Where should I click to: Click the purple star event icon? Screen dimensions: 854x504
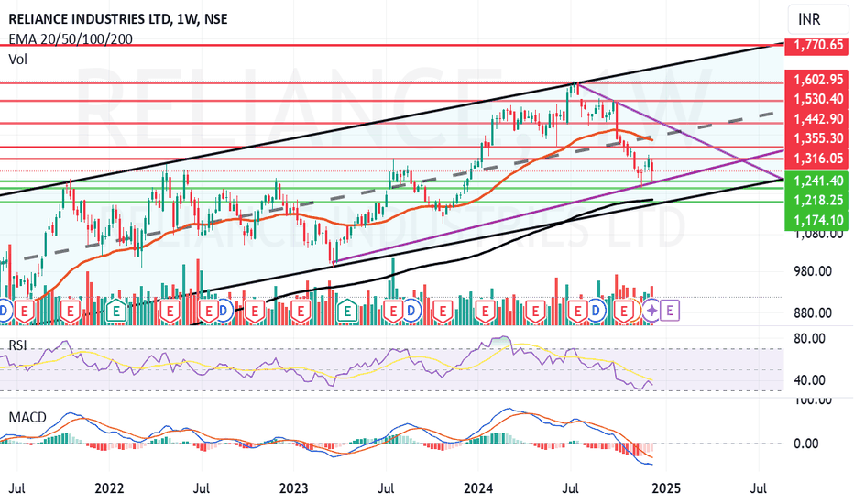coord(651,311)
